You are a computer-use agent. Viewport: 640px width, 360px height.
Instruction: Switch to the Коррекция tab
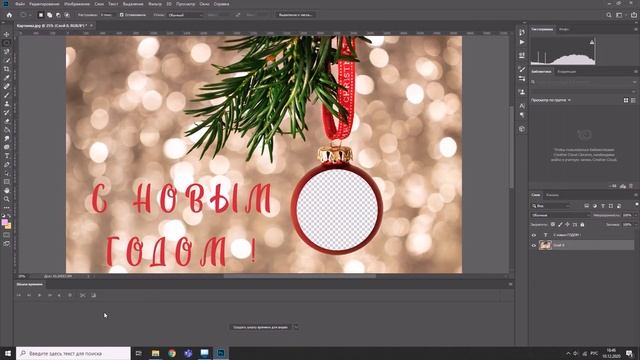567,72
